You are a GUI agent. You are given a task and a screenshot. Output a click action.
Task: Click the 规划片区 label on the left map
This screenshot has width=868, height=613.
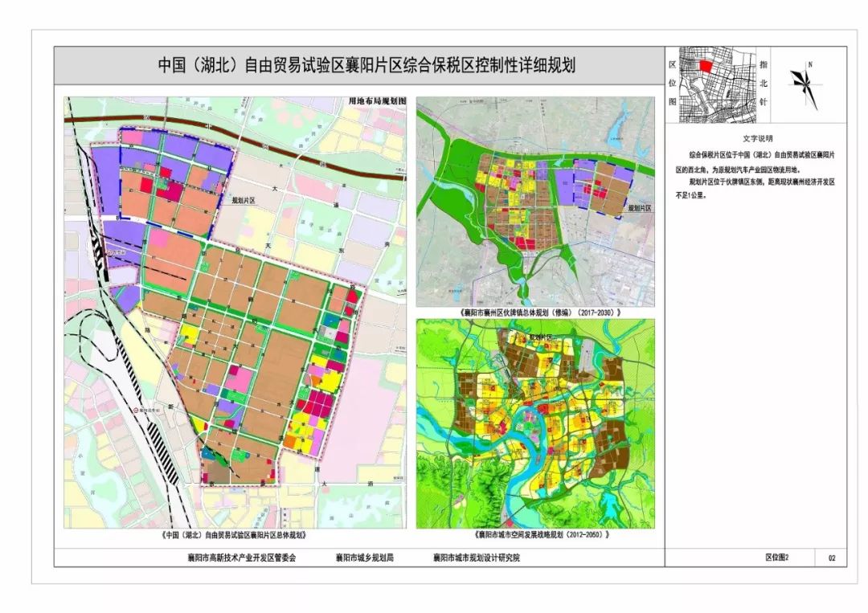[243, 199]
